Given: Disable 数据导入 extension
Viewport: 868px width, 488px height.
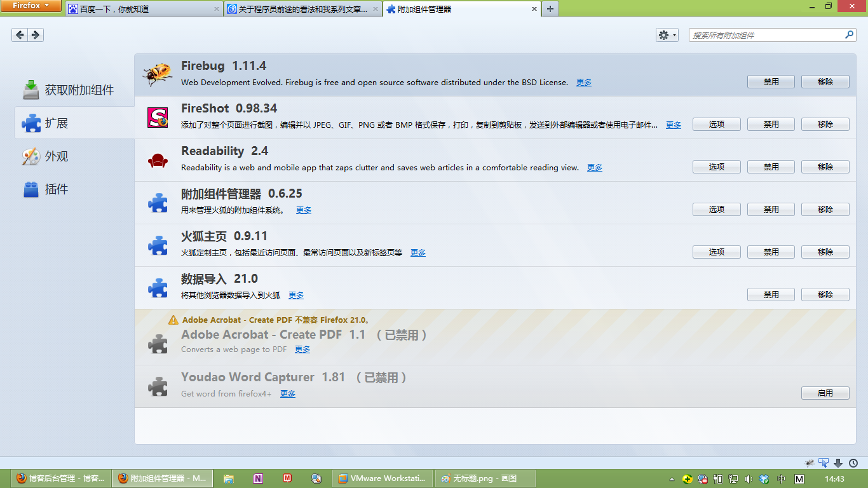Looking at the screenshot, I should point(771,295).
